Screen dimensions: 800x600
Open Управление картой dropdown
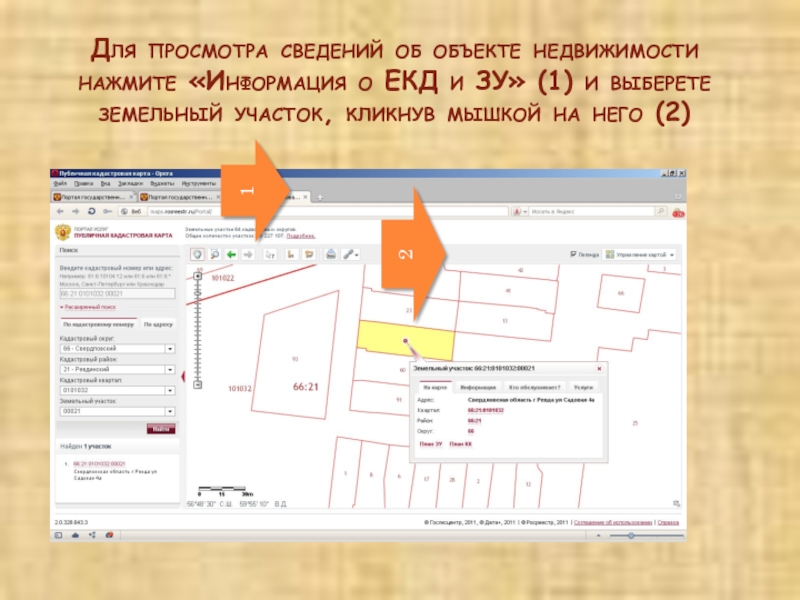[640, 254]
